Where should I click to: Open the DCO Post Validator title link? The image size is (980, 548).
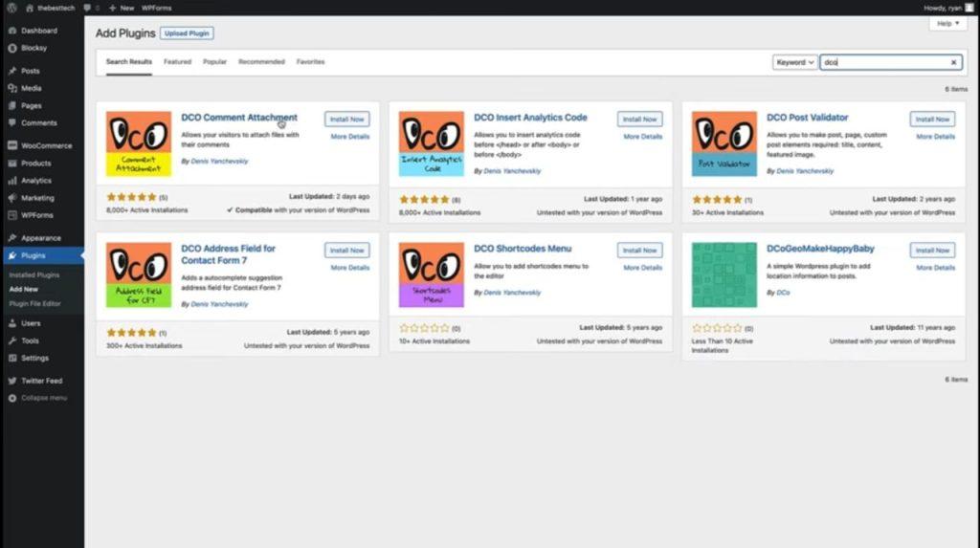(x=808, y=118)
